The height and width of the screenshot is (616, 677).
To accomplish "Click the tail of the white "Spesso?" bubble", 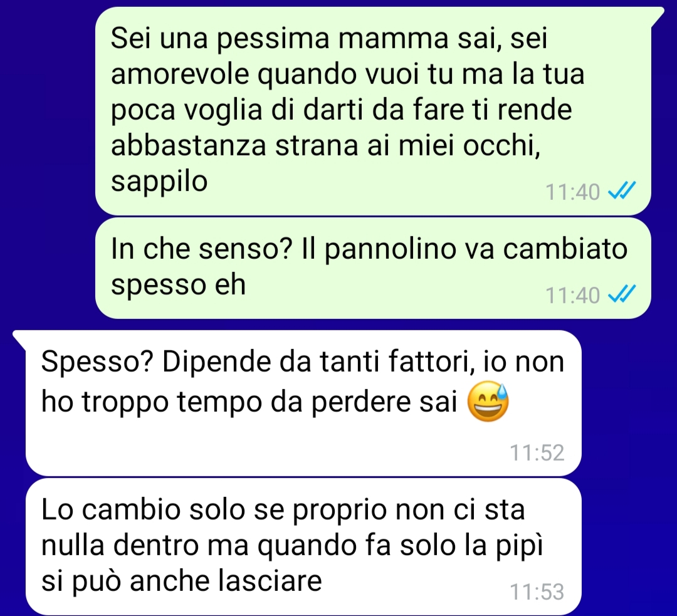I will click(20, 339).
